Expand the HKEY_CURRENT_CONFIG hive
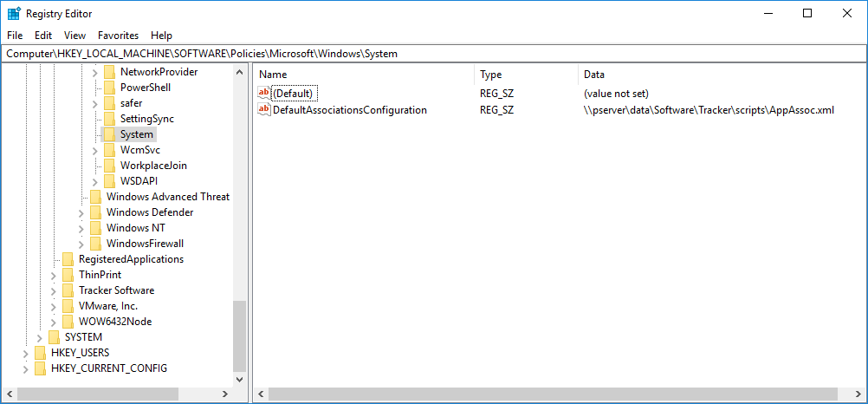This screenshot has height=404, width=868. (x=26, y=368)
